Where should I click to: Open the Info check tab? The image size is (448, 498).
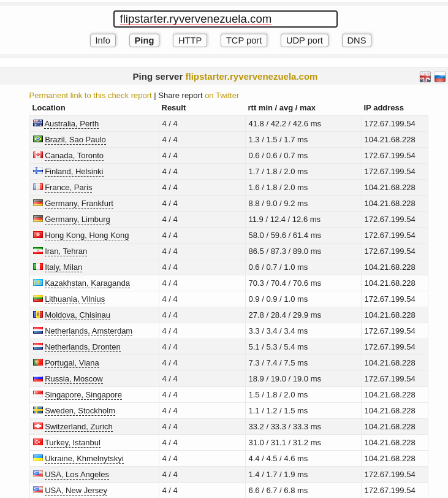tap(103, 40)
